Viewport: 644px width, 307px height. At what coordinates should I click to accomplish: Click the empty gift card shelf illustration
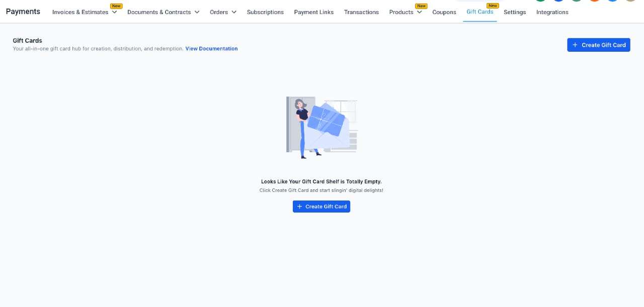click(321, 128)
